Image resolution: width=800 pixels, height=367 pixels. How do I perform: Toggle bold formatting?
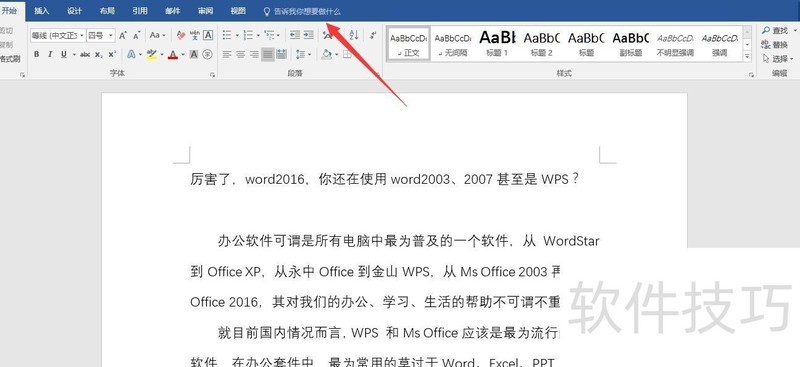(x=36, y=54)
